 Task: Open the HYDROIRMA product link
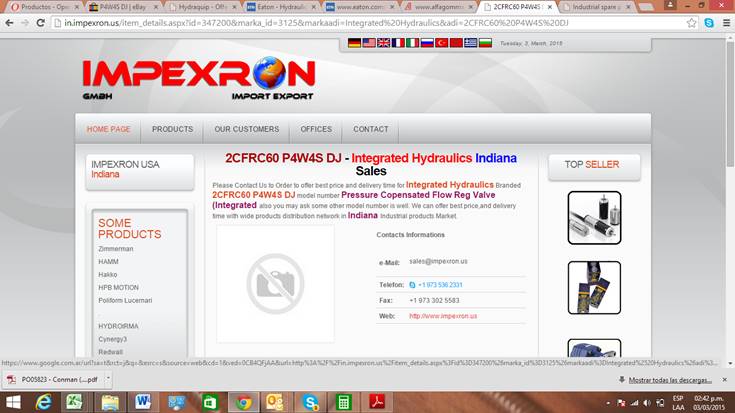118,326
